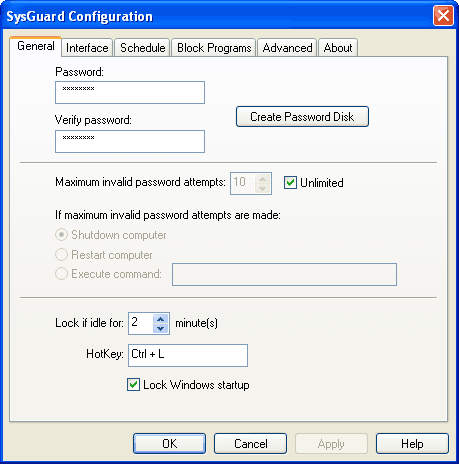Image resolution: width=459 pixels, height=464 pixels.
Task: Click the Password input field
Action: [x=130, y=92]
